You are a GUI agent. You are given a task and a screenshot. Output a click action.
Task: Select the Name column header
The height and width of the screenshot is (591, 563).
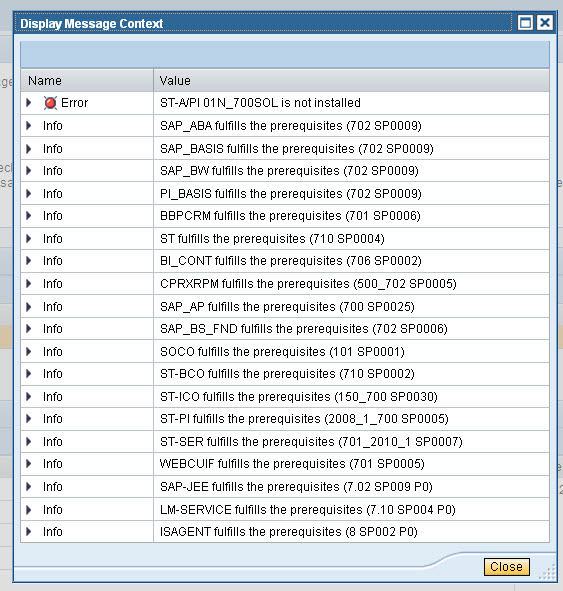click(87, 80)
